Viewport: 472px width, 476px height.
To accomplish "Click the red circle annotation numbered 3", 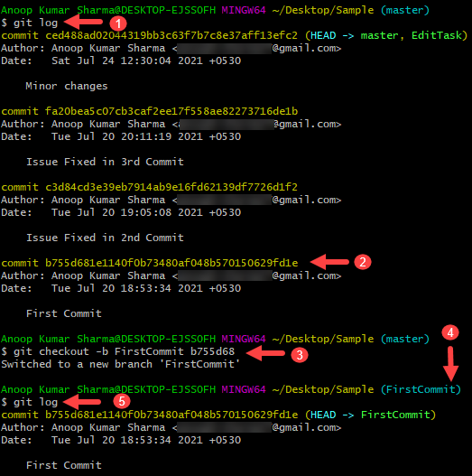I will coord(300,355).
